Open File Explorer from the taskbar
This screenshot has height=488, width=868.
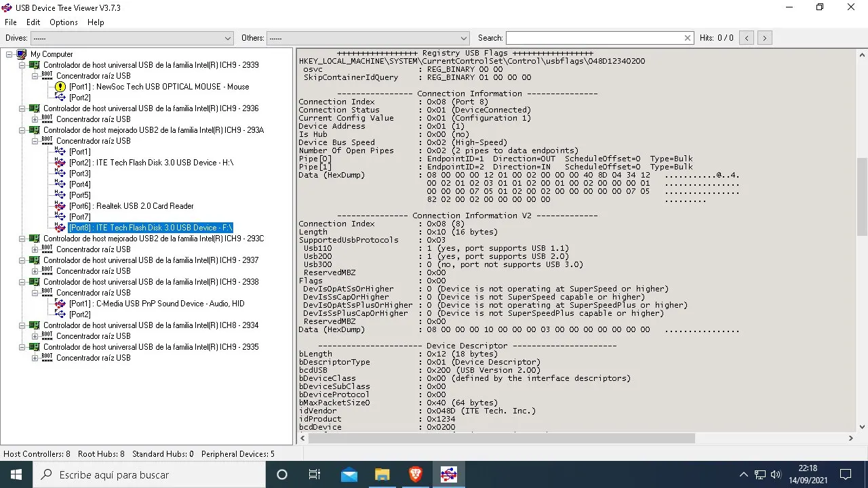(382, 474)
